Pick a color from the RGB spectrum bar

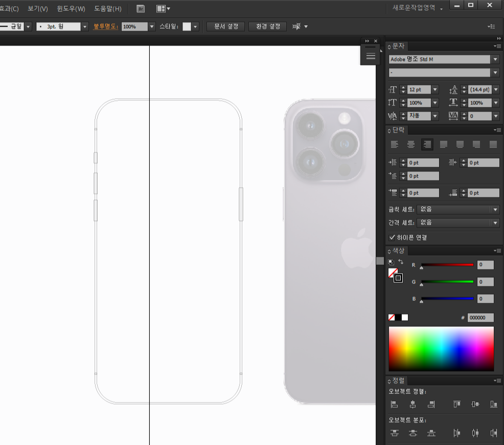441,349
